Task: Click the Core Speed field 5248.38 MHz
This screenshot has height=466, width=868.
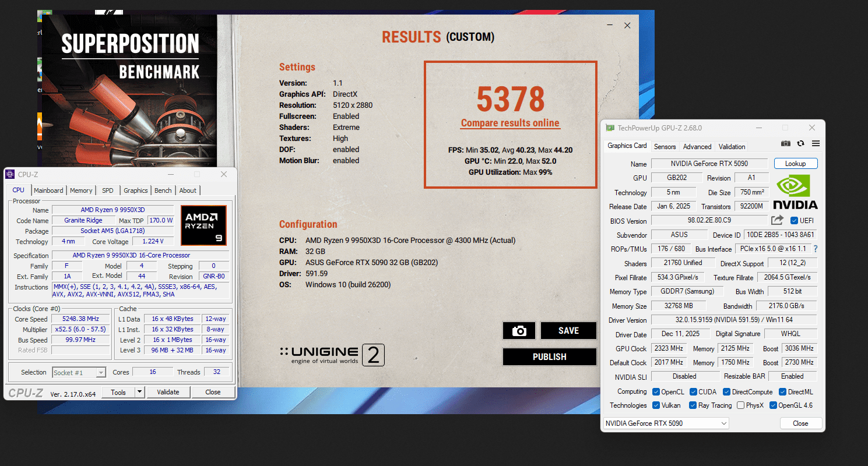Action: tap(80, 319)
